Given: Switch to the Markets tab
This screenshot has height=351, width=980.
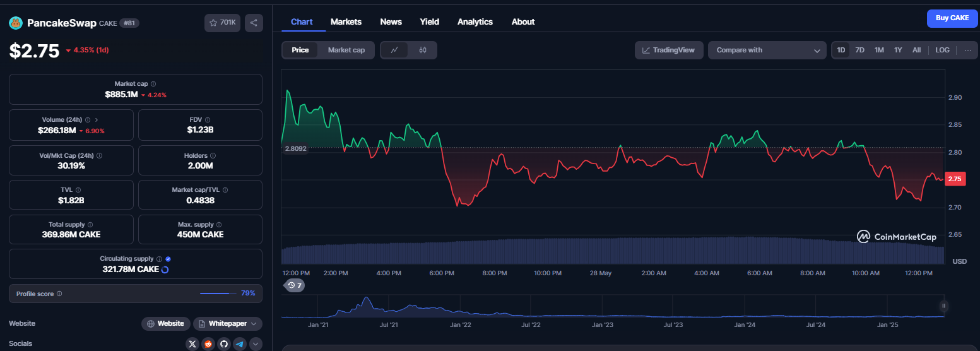Looking at the screenshot, I should pos(346,21).
